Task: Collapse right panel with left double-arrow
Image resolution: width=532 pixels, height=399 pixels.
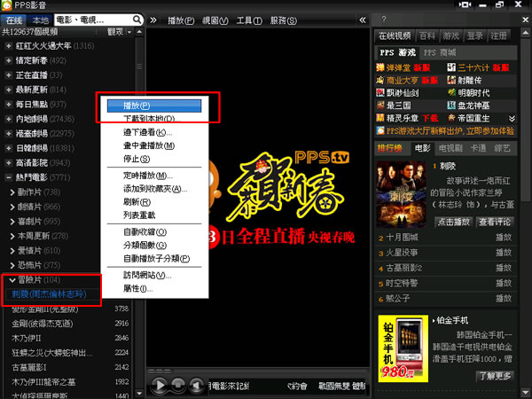Action: coord(363,20)
